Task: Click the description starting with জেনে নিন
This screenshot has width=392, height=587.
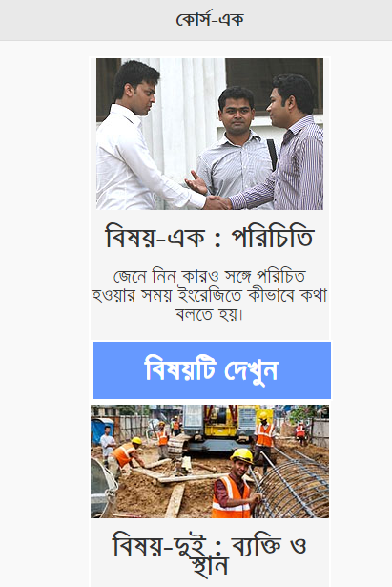Action: point(210,295)
